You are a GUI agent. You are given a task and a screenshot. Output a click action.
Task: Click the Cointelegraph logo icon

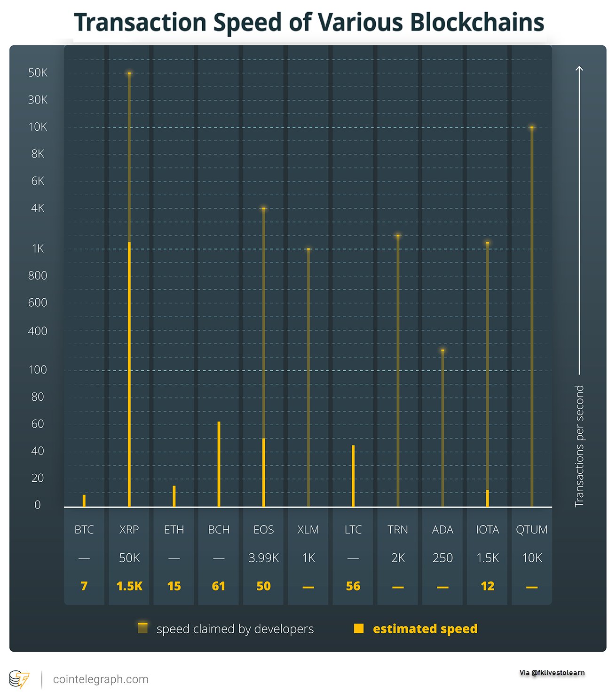coord(19,679)
